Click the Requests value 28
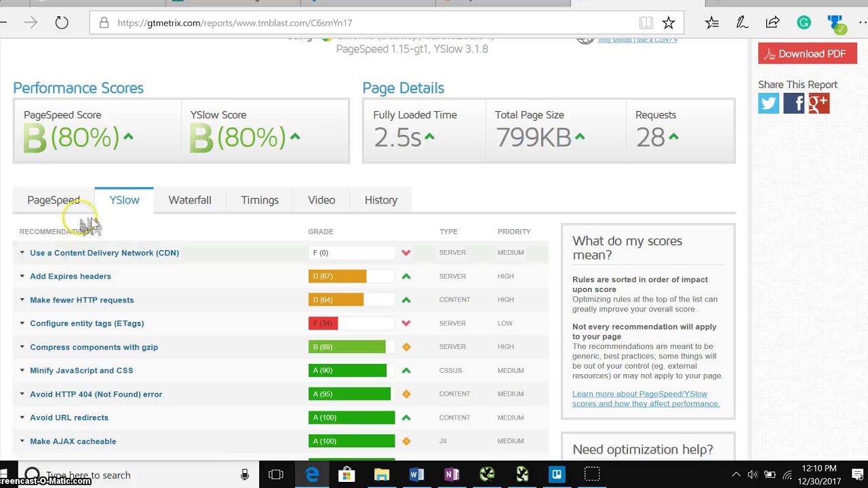This screenshot has height=488, width=868. pyautogui.click(x=657, y=138)
